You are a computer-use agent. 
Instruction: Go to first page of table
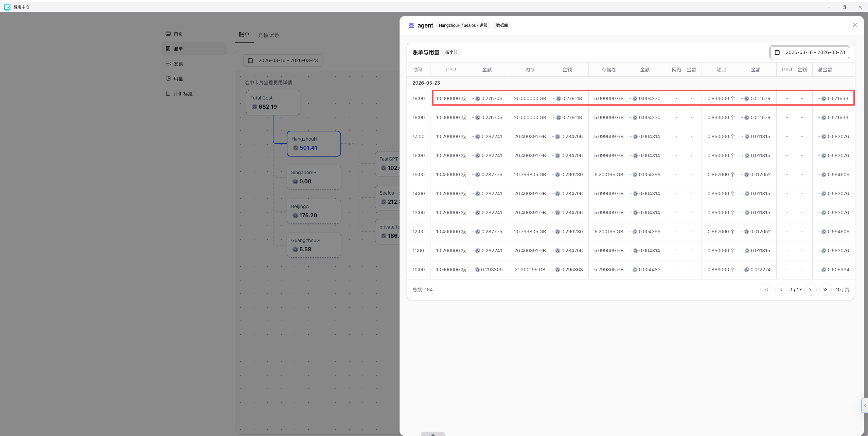click(766, 290)
